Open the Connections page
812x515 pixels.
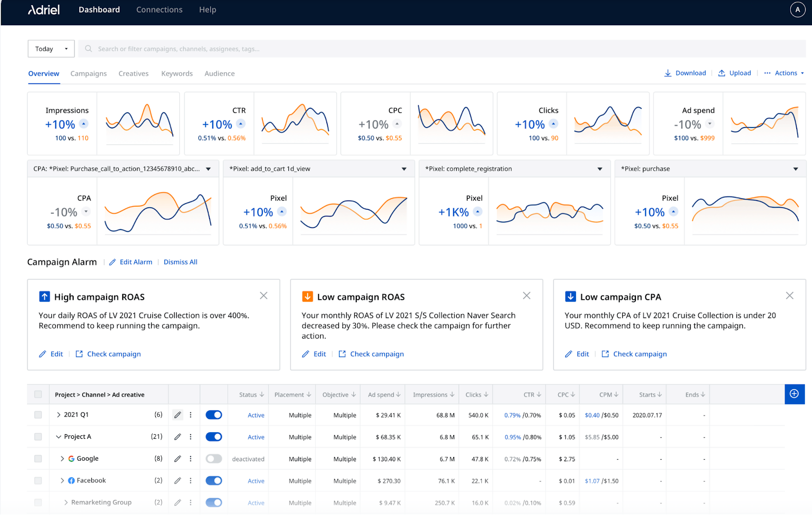coord(159,9)
